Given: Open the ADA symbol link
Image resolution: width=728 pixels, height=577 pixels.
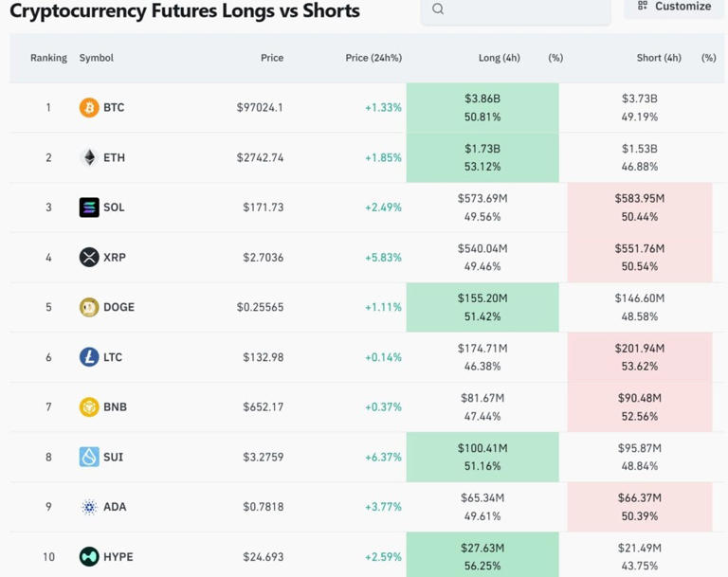Looking at the screenshot, I should point(115,507).
